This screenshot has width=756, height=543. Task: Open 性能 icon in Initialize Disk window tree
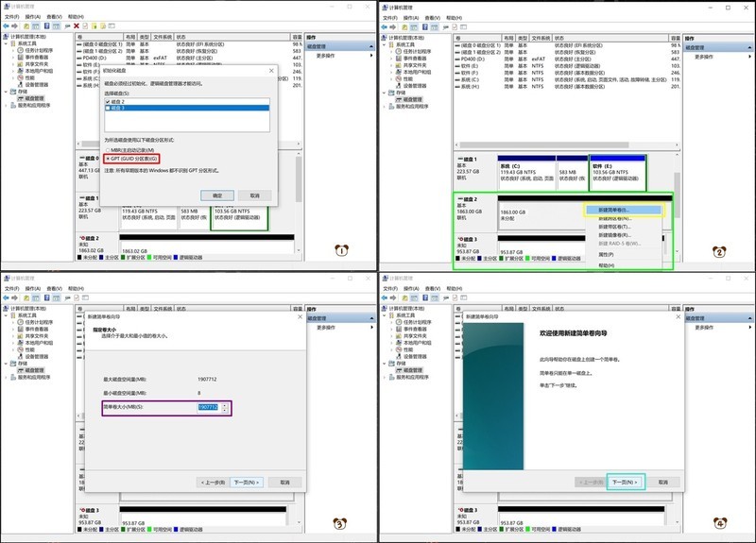click(x=21, y=77)
